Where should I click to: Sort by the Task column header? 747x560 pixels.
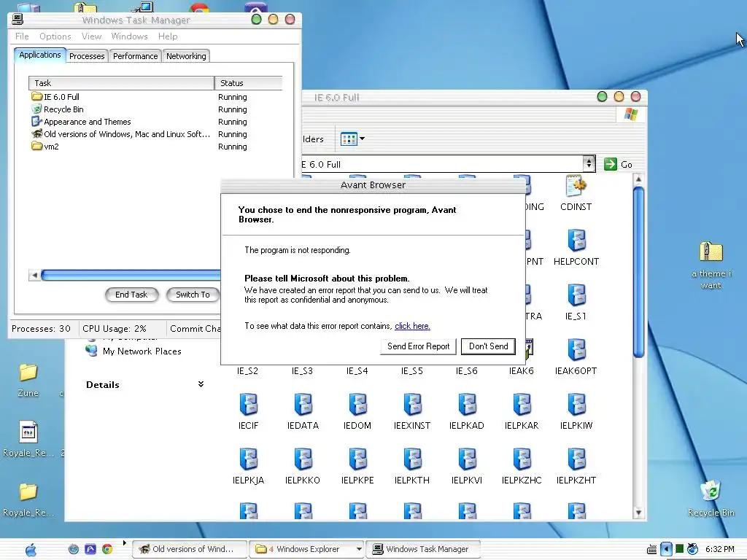(122, 83)
